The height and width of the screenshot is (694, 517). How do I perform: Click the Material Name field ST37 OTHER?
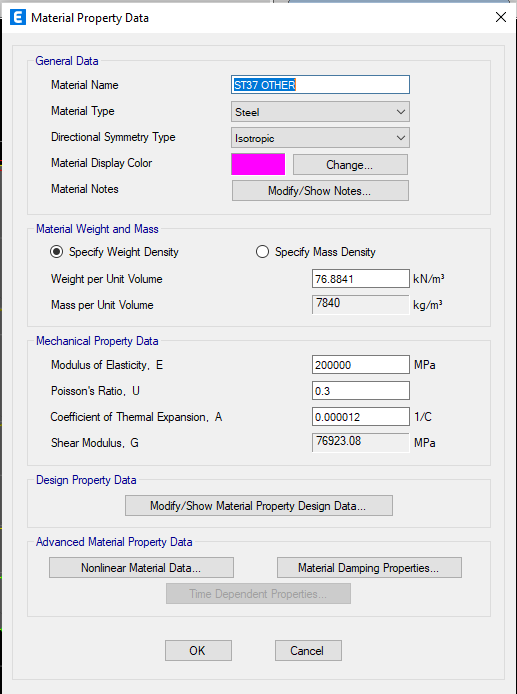pyautogui.click(x=320, y=85)
